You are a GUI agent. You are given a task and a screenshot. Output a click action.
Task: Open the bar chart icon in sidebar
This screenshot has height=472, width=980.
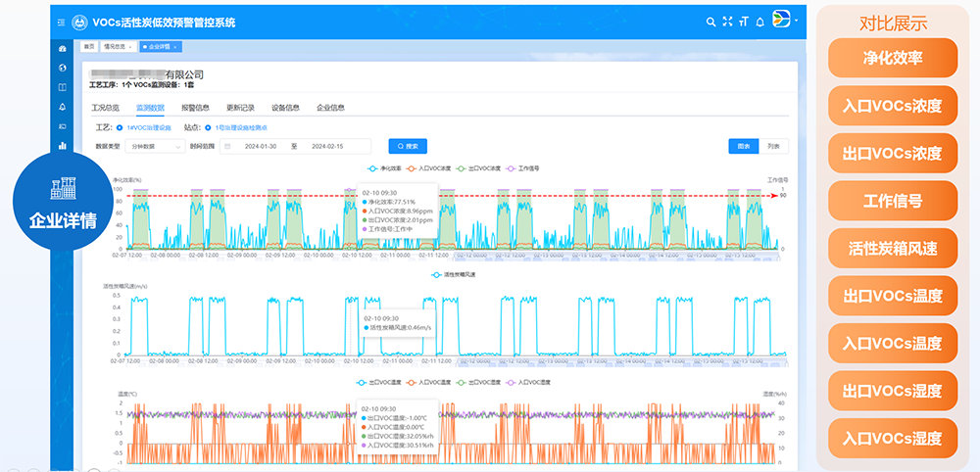(63, 146)
